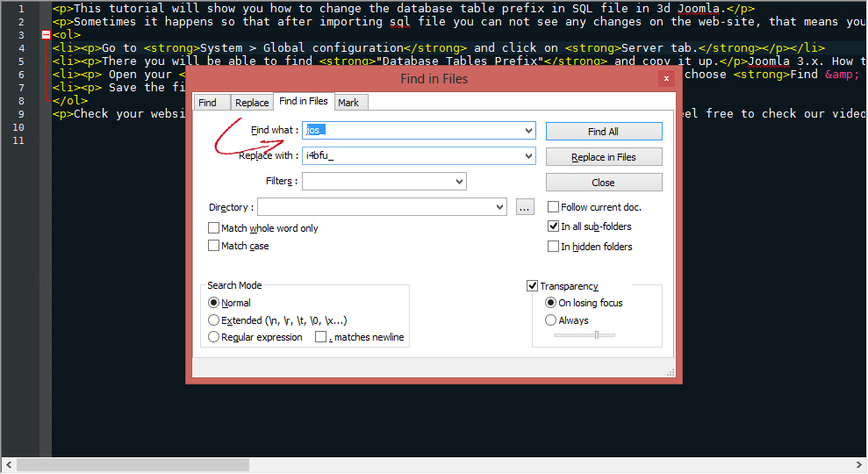The height and width of the screenshot is (474, 868).
Task: Open the Mark tab
Action: 348,103
